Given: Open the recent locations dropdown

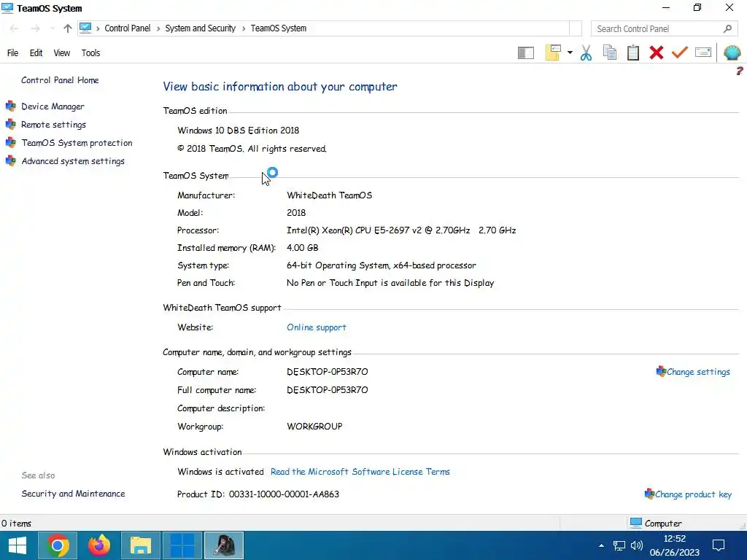Looking at the screenshot, I should [52, 28].
